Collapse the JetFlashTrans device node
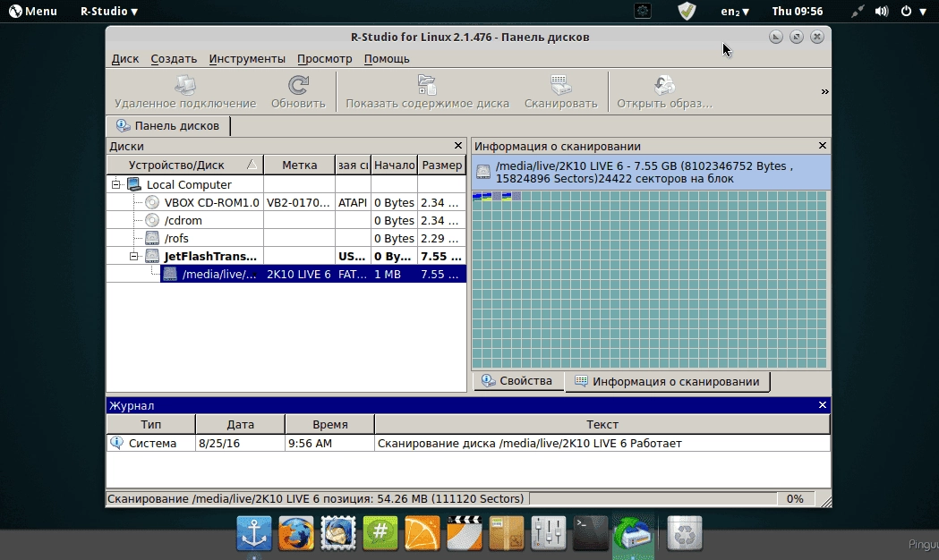The image size is (939, 560). pos(134,256)
